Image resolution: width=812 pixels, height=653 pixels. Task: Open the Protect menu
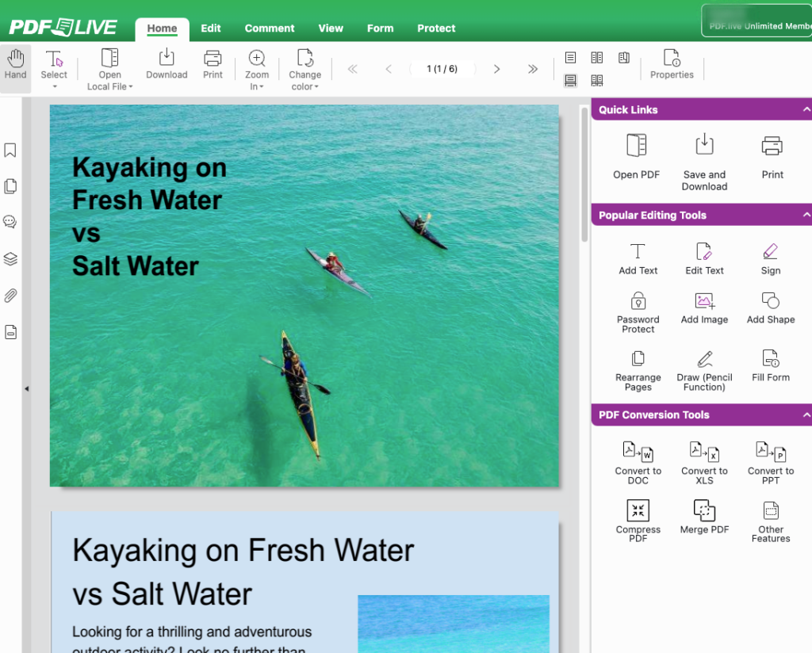[x=436, y=28]
